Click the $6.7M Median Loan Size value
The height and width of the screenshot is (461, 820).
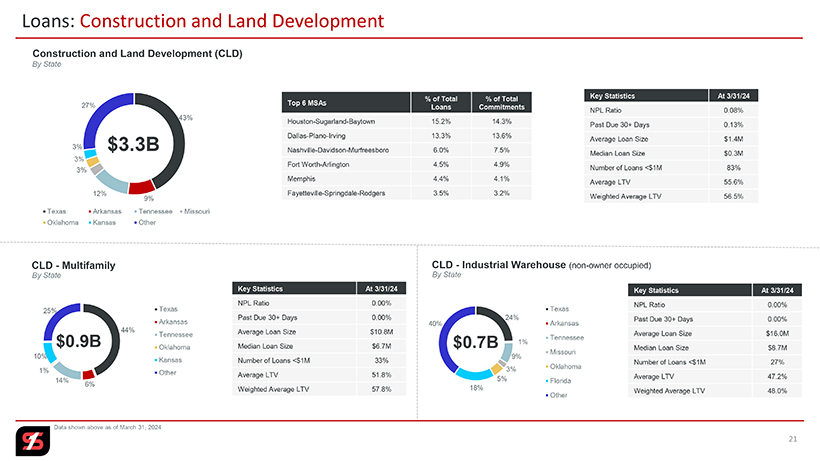point(381,346)
